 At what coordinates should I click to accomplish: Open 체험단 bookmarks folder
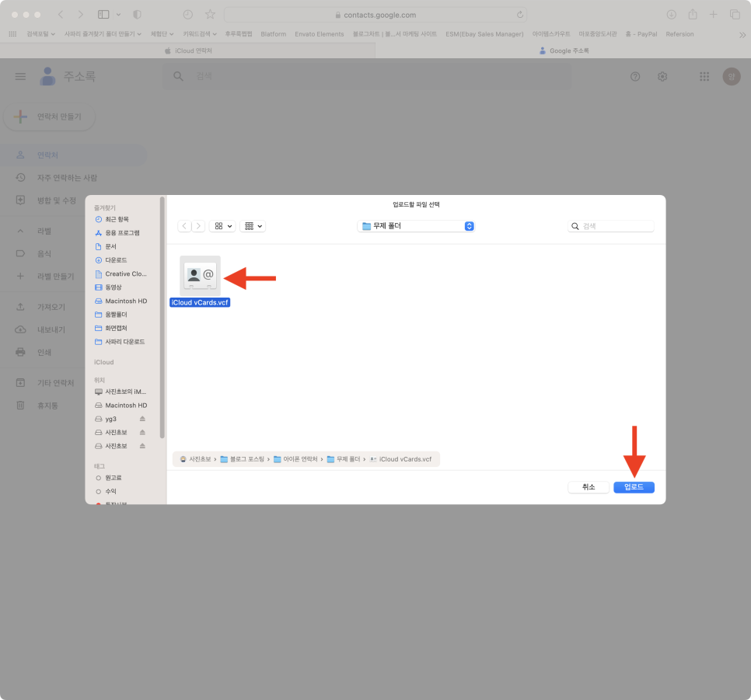coord(162,34)
